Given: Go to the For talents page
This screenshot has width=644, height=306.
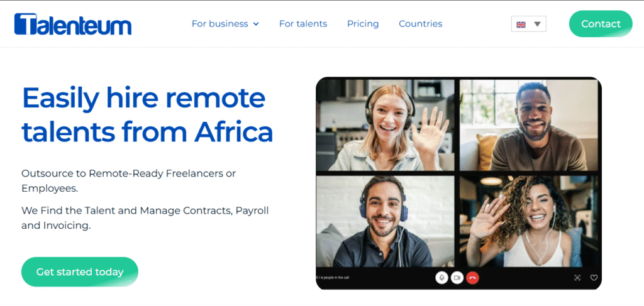Looking at the screenshot, I should coord(303,24).
